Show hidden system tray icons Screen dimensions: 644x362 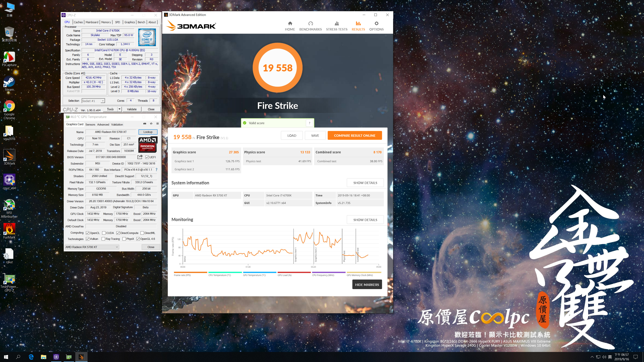(592, 357)
